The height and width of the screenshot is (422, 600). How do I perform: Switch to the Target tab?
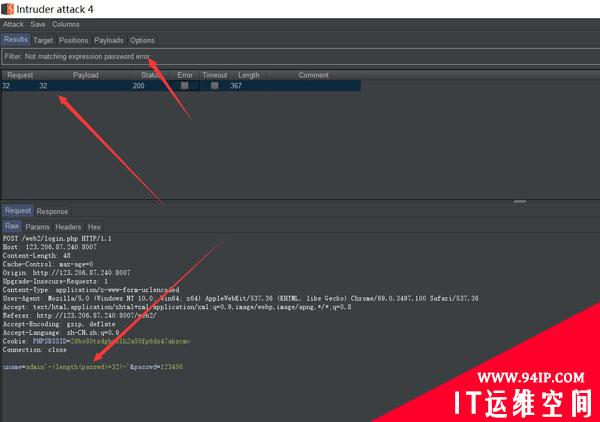(43, 40)
